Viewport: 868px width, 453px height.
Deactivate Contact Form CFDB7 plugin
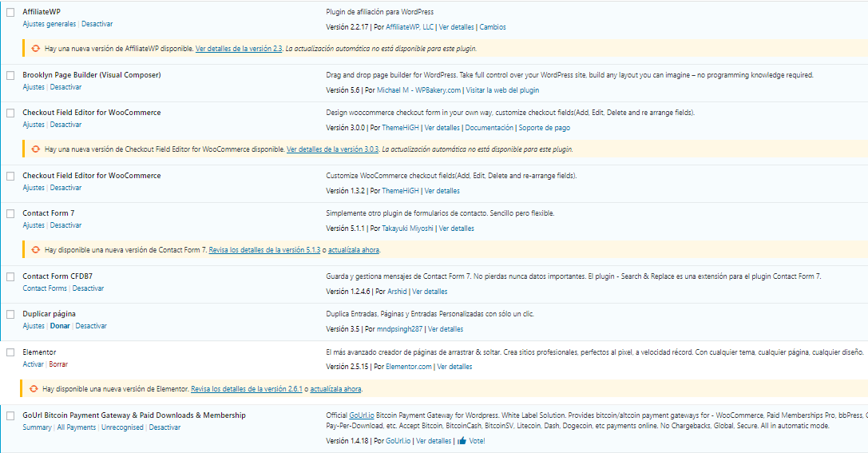coord(88,289)
